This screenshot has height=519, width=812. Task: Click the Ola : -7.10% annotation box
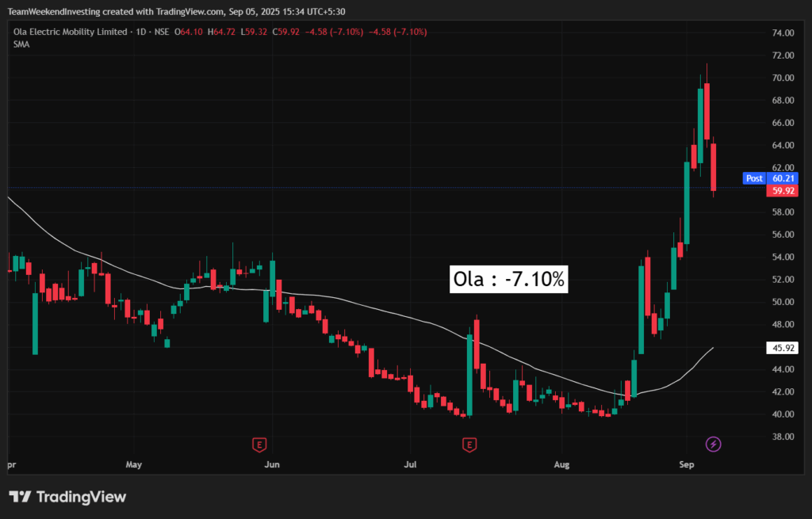pos(508,280)
